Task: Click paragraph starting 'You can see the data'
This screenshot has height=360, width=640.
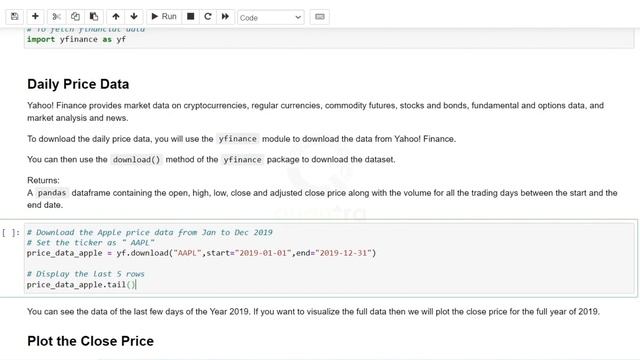Action: 313,312
